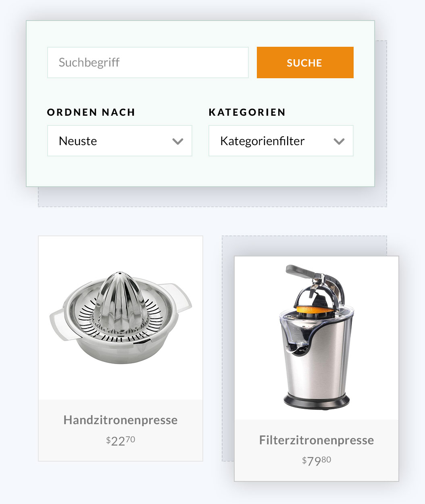425x504 pixels.
Task: Click the KATEGORIEN label
Action: [247, 112]
